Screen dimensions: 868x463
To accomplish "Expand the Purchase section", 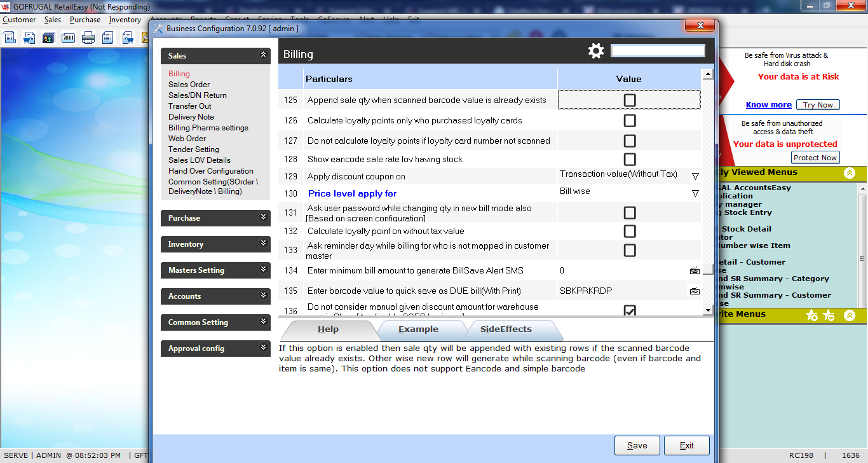I will (x=264, y=218).
